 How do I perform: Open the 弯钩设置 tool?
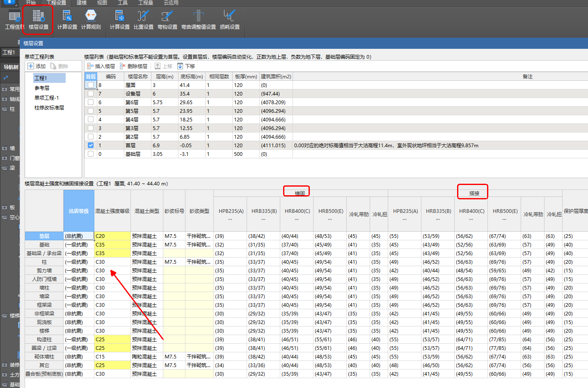point(167,20)
